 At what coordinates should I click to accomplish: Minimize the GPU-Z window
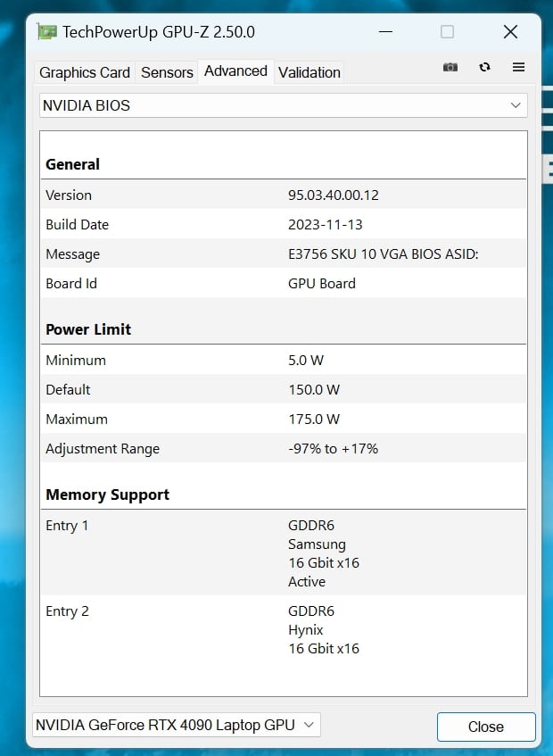[385, 32]
